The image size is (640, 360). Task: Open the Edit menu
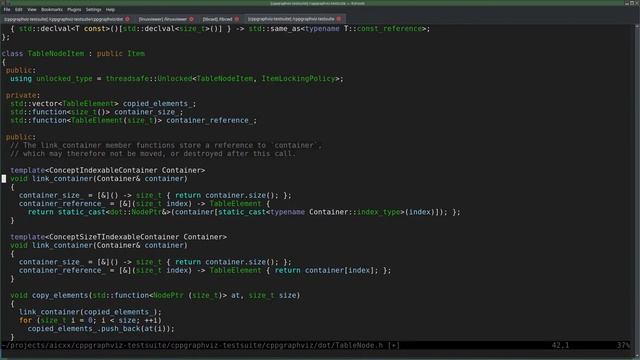click(19, 9)
